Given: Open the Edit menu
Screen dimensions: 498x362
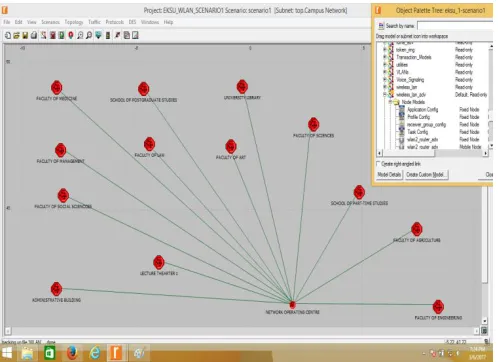Looking at the screenshot, I should pos(18,22).
